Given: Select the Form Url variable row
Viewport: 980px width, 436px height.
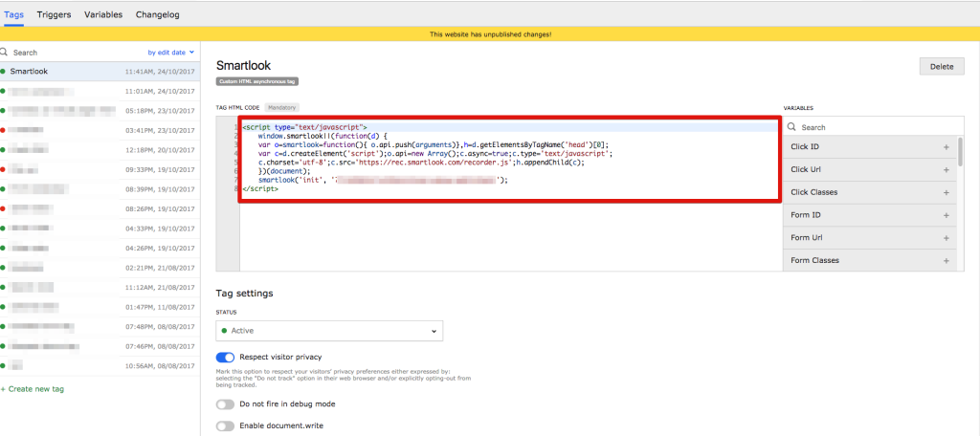Looking at the screenshot, I should 869,238.
